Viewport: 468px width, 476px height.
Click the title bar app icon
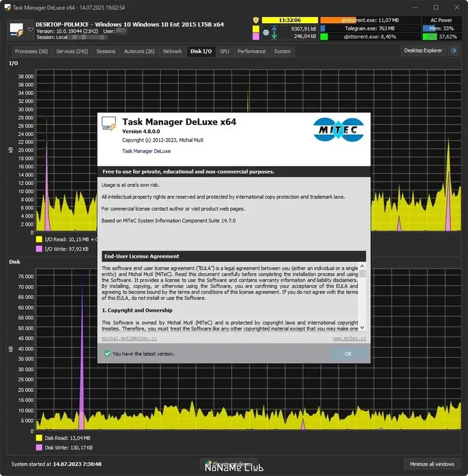coord(8,7)
